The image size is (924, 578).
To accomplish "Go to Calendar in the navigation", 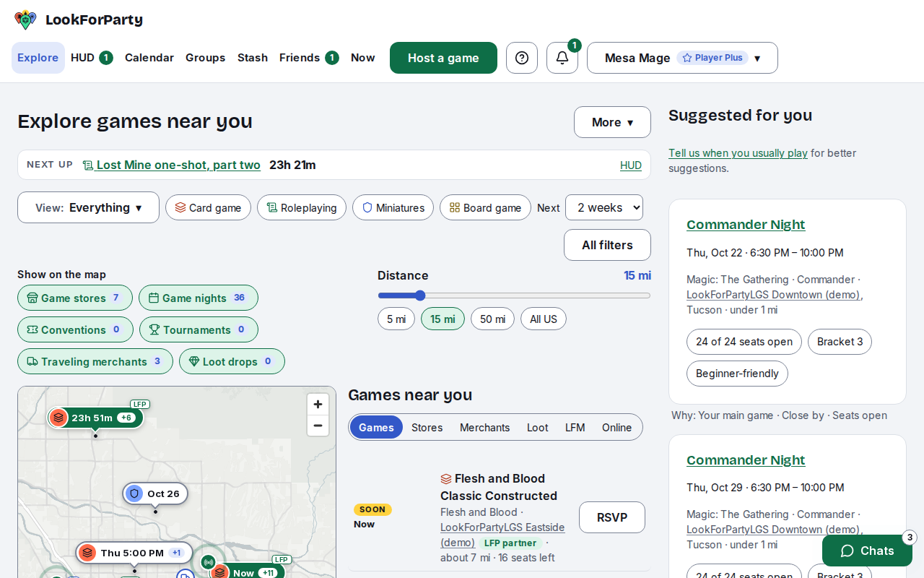I will pos(149,58).
